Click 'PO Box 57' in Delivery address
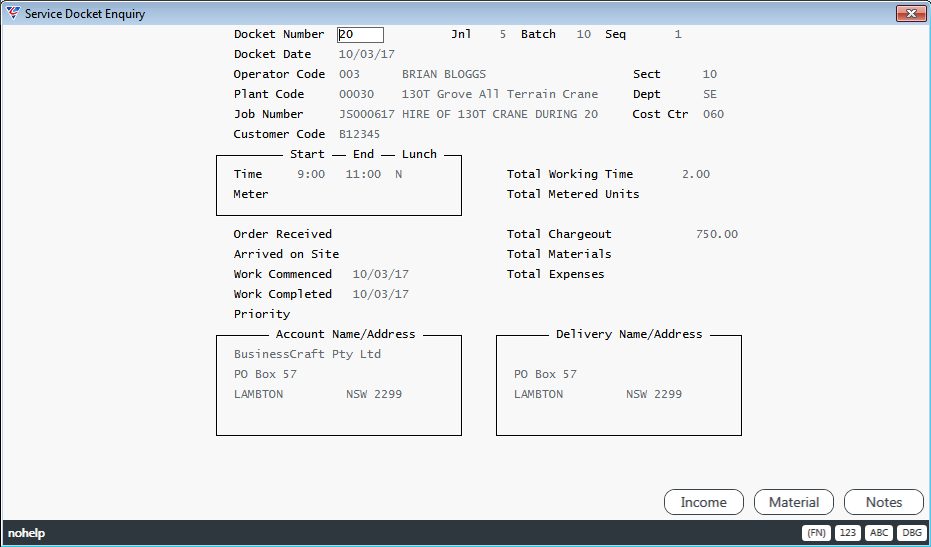Viewport: 931px width, 547px height. [x=545, y=374]
